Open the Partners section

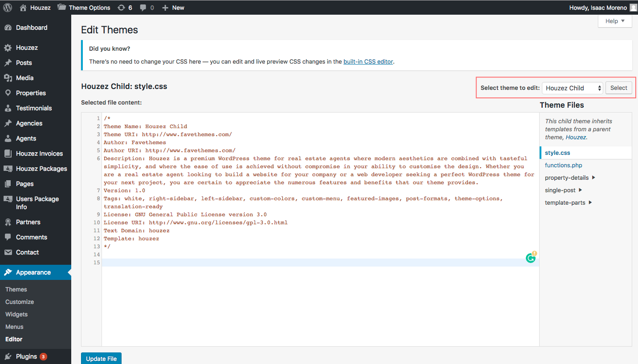36,222
